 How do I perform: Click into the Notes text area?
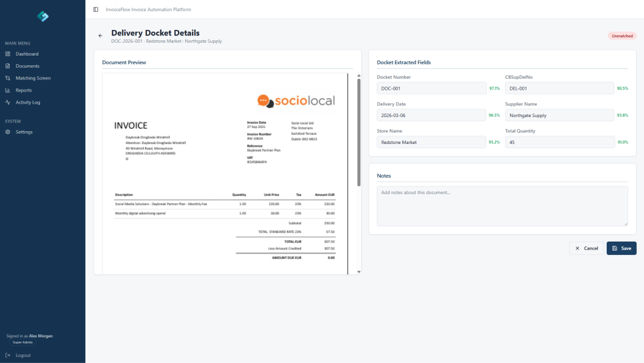502,206
